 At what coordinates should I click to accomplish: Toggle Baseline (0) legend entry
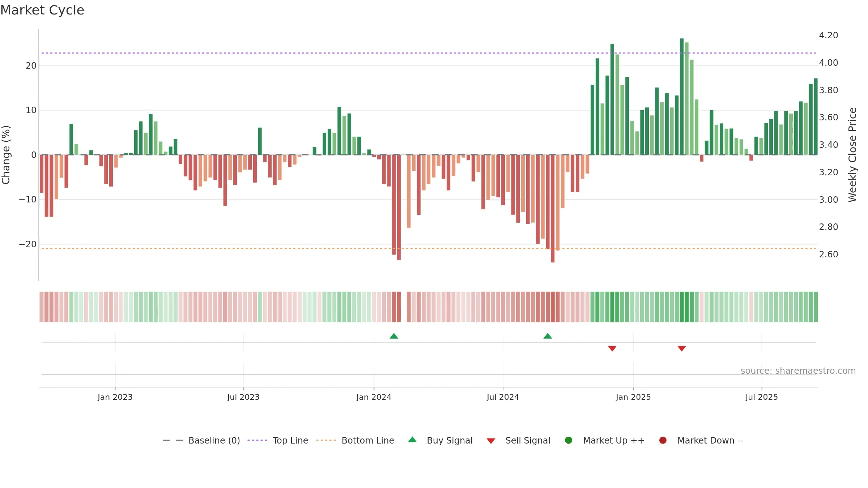(x=201, y=440)
